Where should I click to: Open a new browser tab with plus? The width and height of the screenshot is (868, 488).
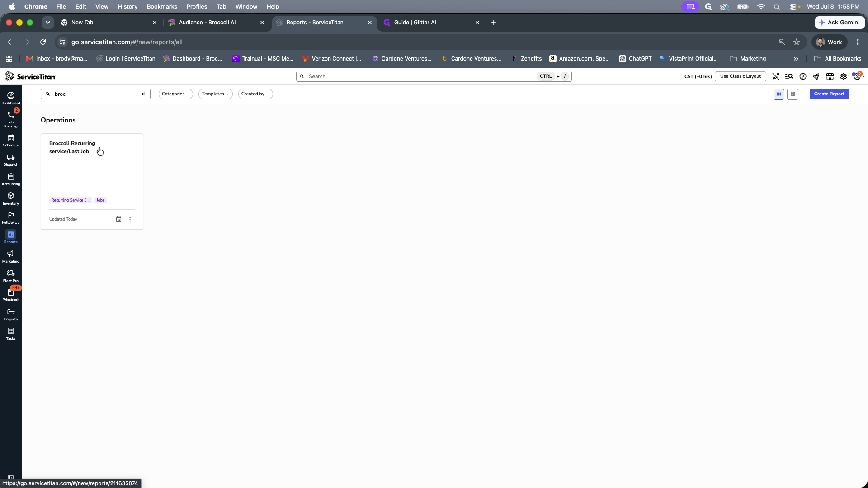[x=494, y=23]
